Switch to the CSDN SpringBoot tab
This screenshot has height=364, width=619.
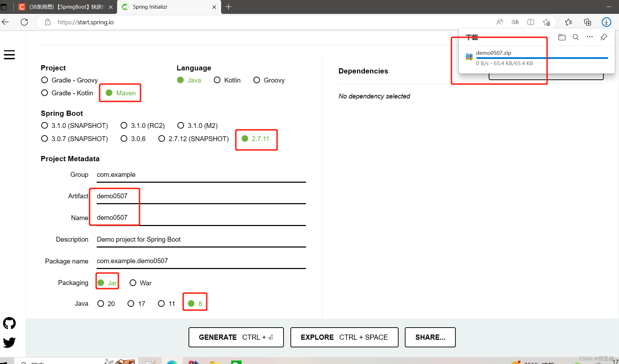(66, 7)
